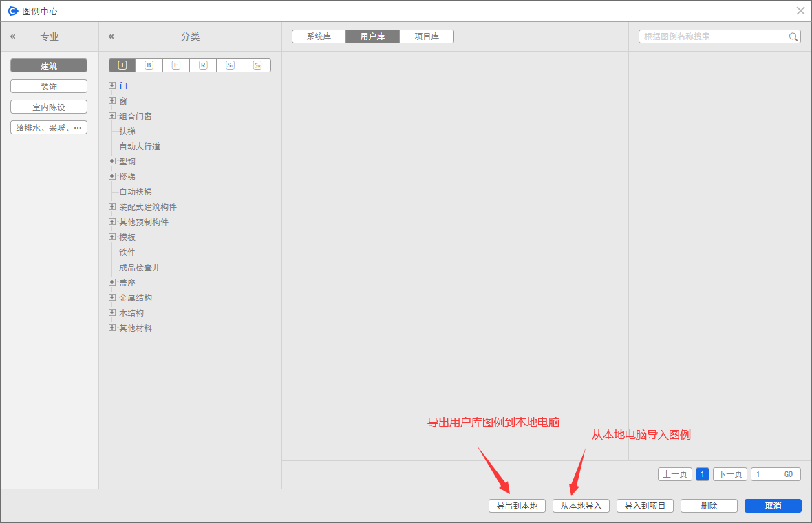Expand the 门 tree node

[112, 86]
